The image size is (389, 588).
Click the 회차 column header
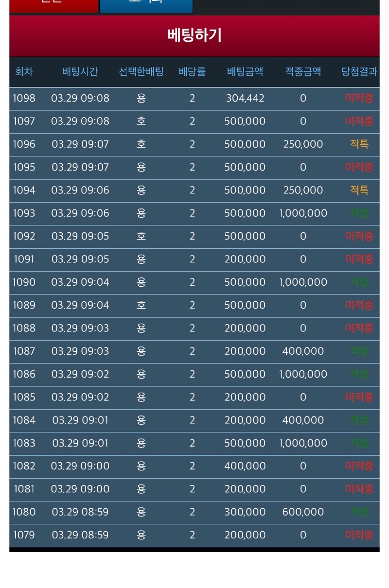(x=24, y=72)
